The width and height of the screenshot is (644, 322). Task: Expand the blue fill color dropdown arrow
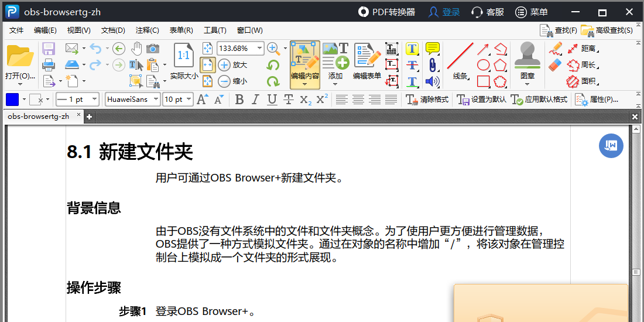[24, 100]
